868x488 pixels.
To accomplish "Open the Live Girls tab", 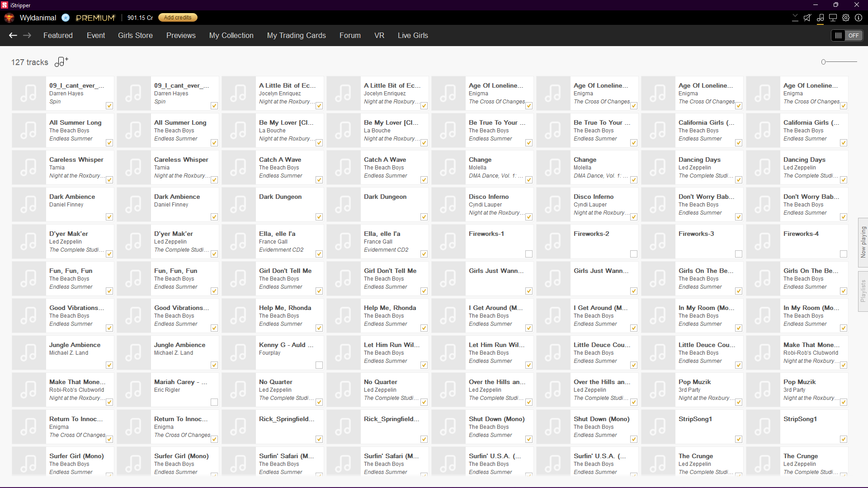I will point(413,35).
